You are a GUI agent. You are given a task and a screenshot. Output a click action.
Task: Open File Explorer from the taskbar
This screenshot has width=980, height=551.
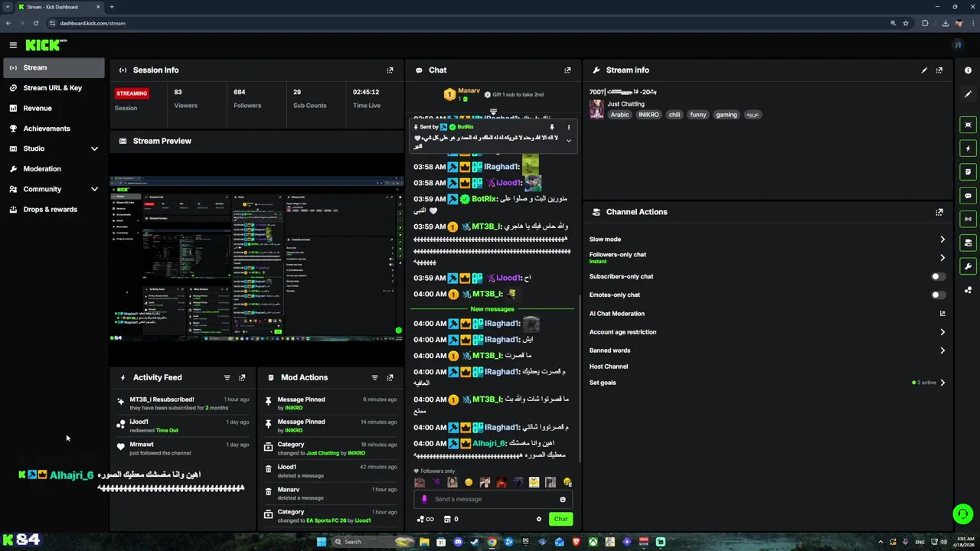[x=424, y=542]
